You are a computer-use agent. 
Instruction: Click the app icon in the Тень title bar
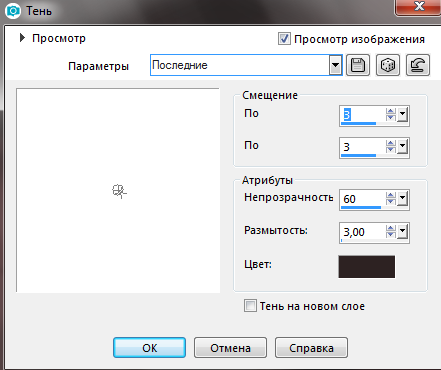(13, 11)
